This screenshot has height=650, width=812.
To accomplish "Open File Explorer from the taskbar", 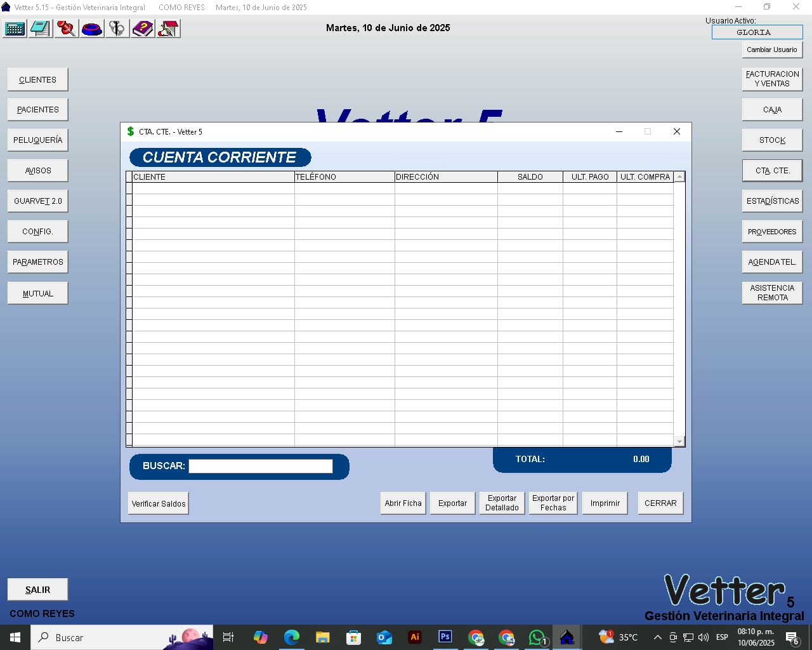I will coord(322,637).
